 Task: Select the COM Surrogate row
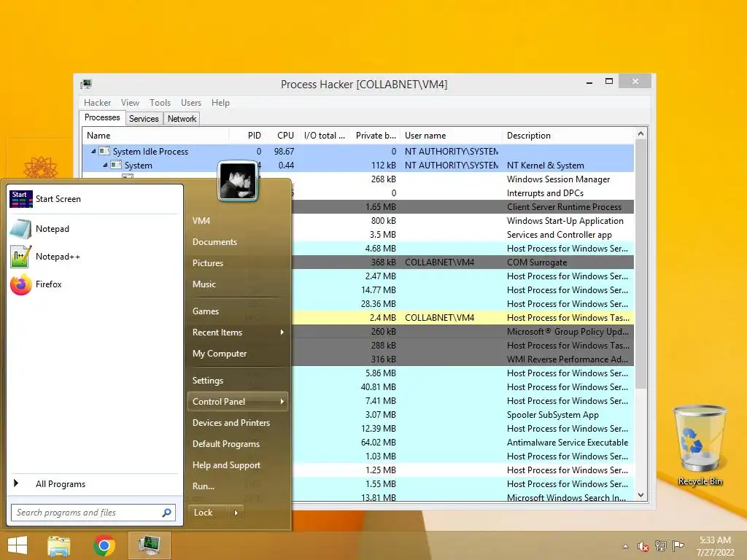tap(463, 262)
